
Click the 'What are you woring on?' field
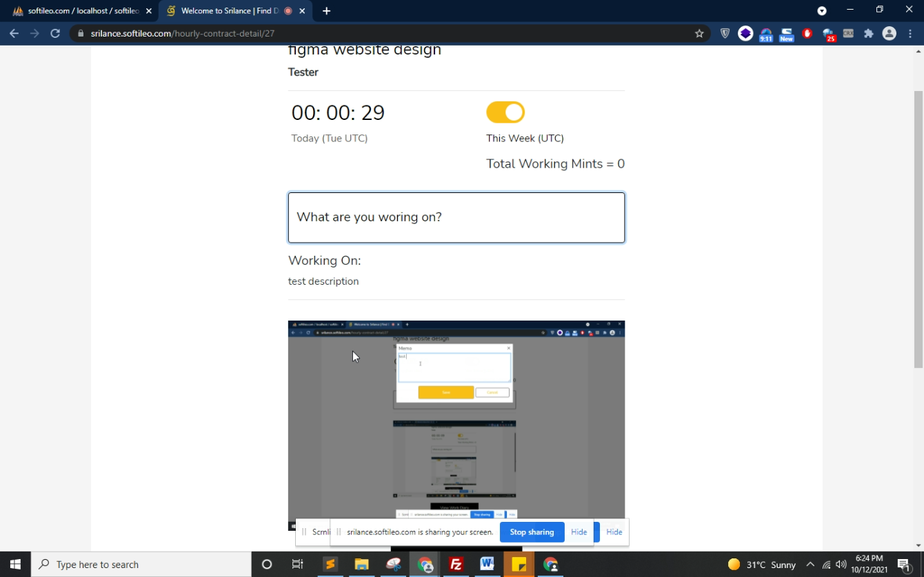(456, 218)
